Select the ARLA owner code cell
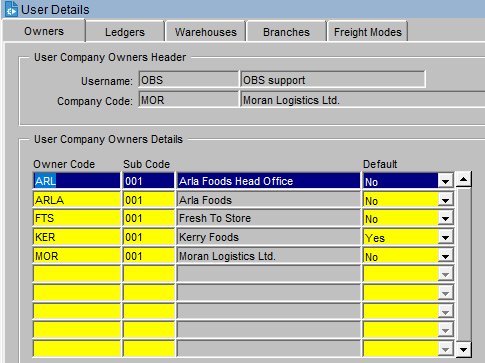The image size is (485, 363). coord(77,200)
